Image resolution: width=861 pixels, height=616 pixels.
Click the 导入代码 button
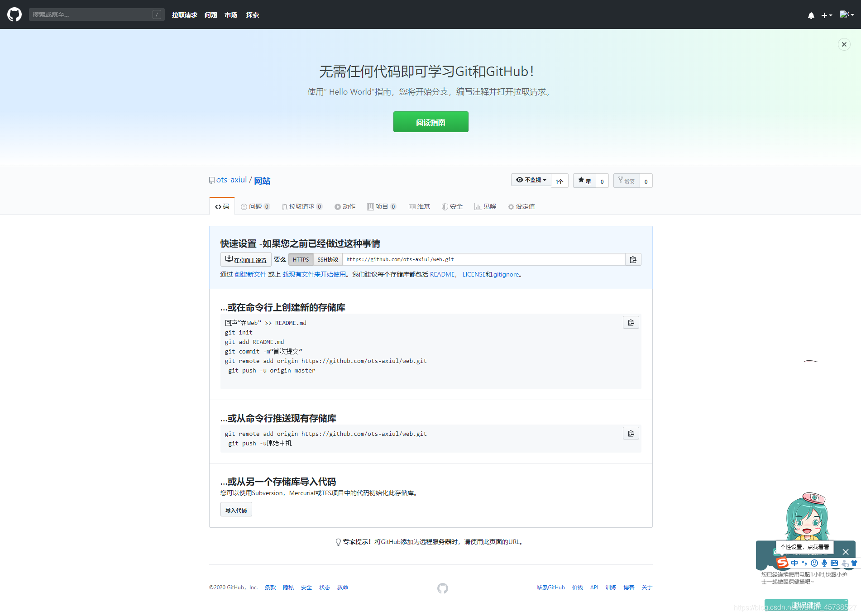(x=236, y=510)
